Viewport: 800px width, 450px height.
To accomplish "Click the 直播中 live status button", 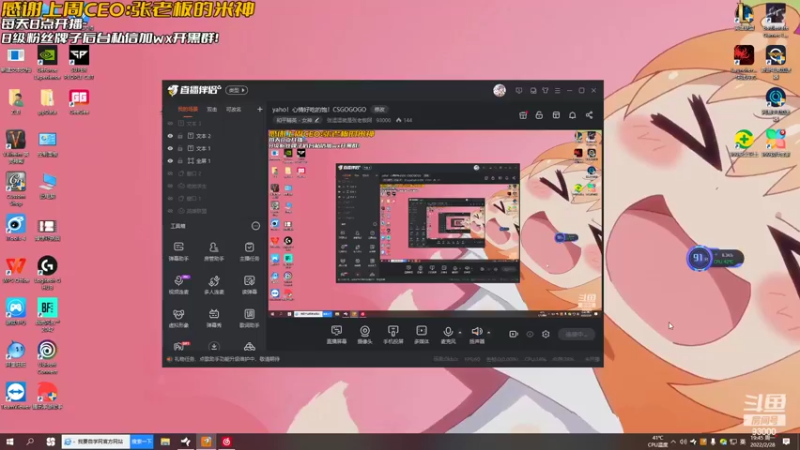I will point(576,334).
